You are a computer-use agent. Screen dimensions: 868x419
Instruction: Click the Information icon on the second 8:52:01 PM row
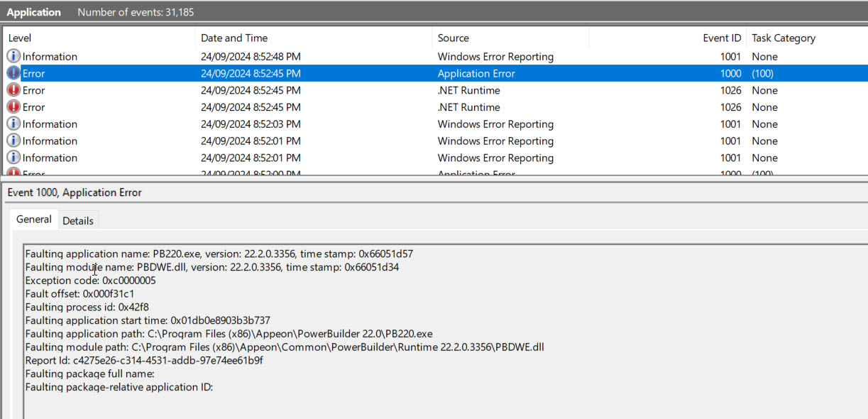tap(13, 158)
